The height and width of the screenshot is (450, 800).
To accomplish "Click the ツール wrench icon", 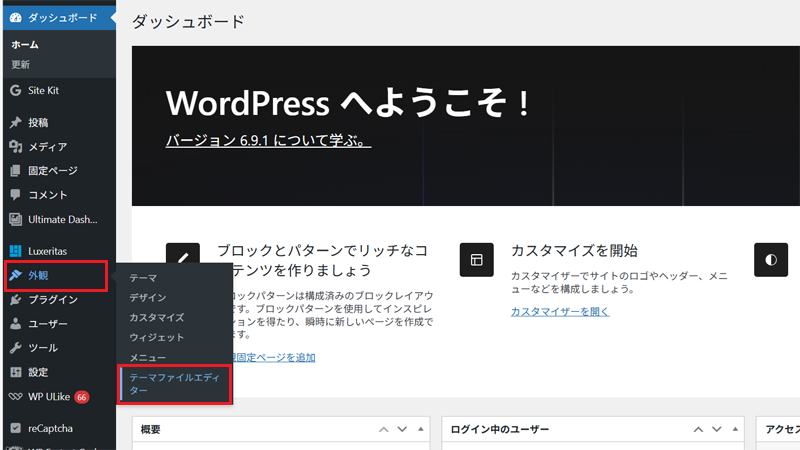I will 15,348.
